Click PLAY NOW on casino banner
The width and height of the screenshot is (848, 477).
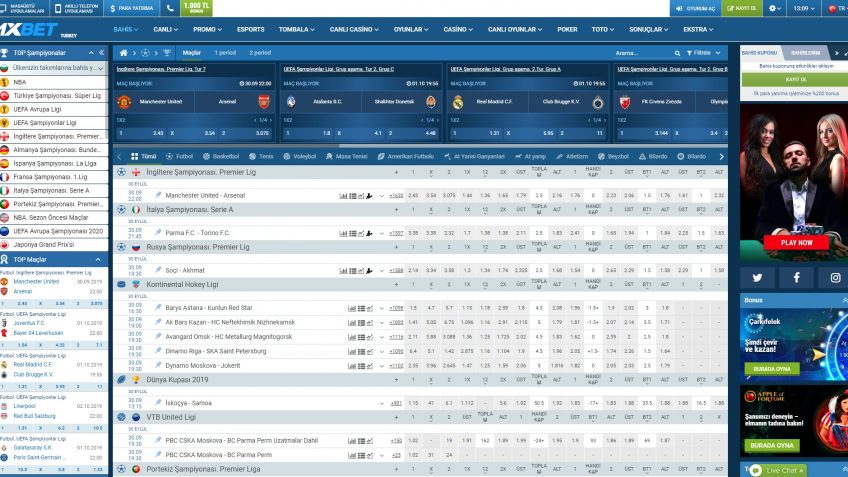coord(796,242)
